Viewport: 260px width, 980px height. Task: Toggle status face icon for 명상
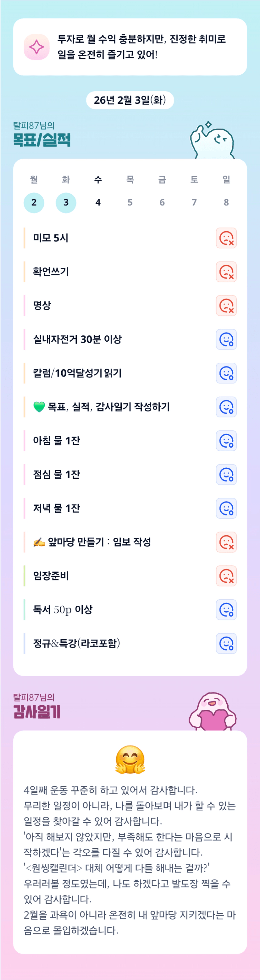click(226, 306)
